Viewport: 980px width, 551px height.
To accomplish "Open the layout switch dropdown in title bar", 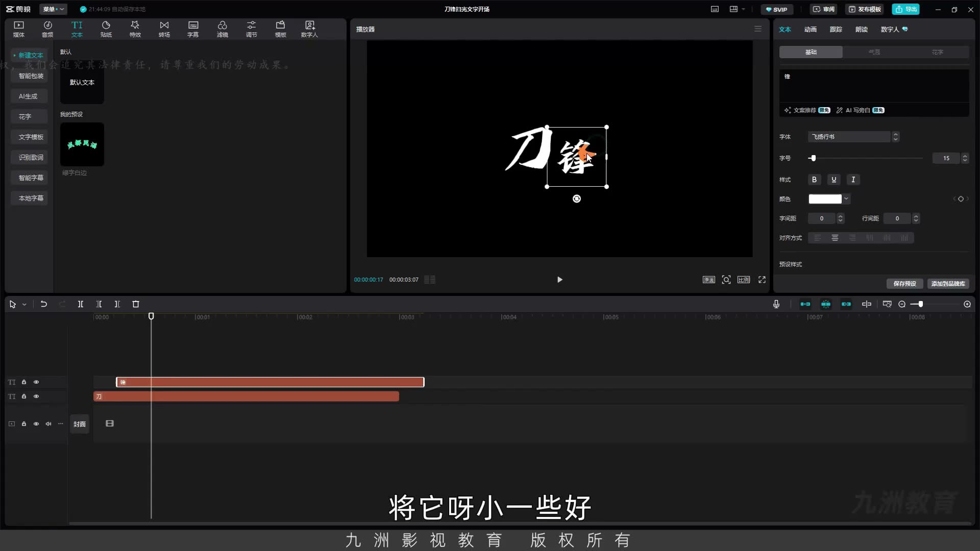I will tap(737, 9).
